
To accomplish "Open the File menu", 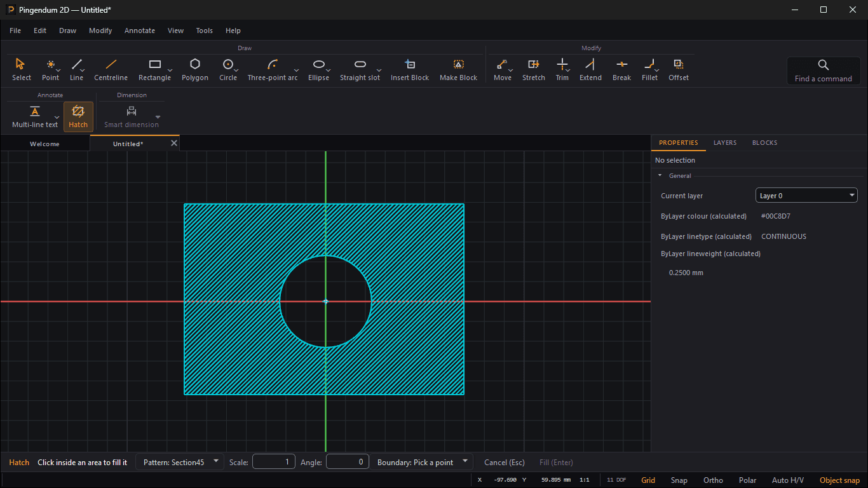I will (15, 30).
